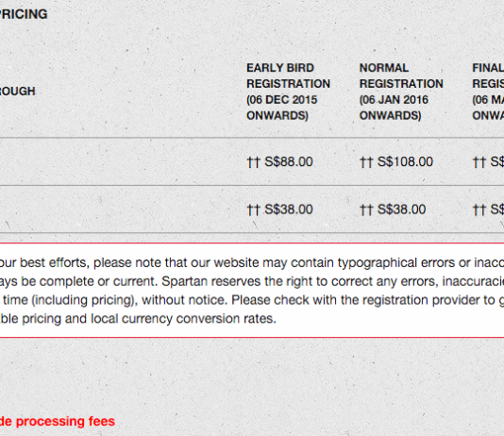Click the dagger symbols before normal S$38.00
The image size is (504, 436).
(x=366, y=210)
